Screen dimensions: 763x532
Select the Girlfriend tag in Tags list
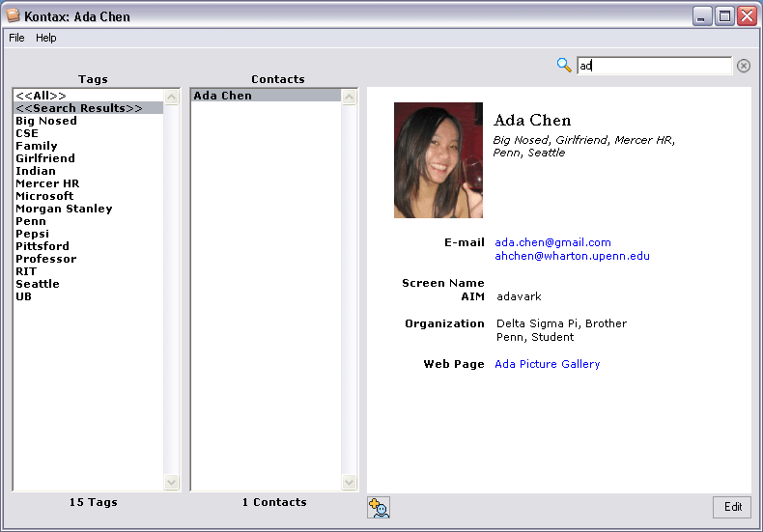point(88,158)
